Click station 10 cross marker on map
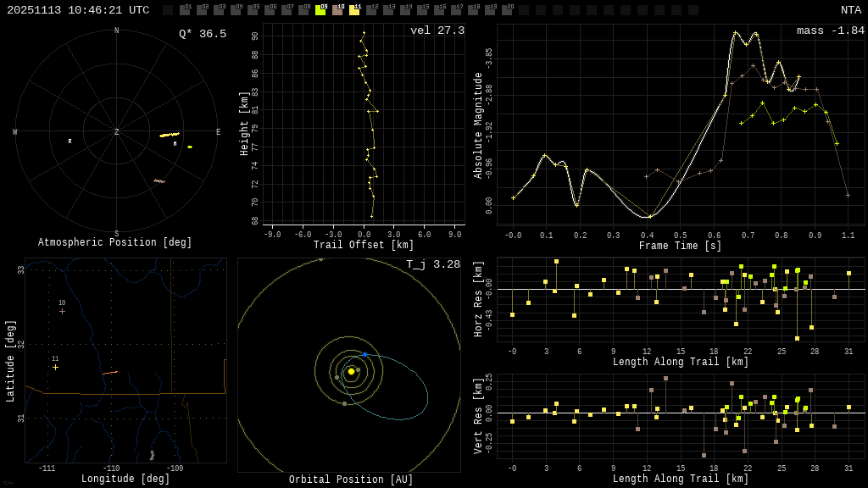The height and width of the screenshot is (488, 868). click(x=62, y=311)
